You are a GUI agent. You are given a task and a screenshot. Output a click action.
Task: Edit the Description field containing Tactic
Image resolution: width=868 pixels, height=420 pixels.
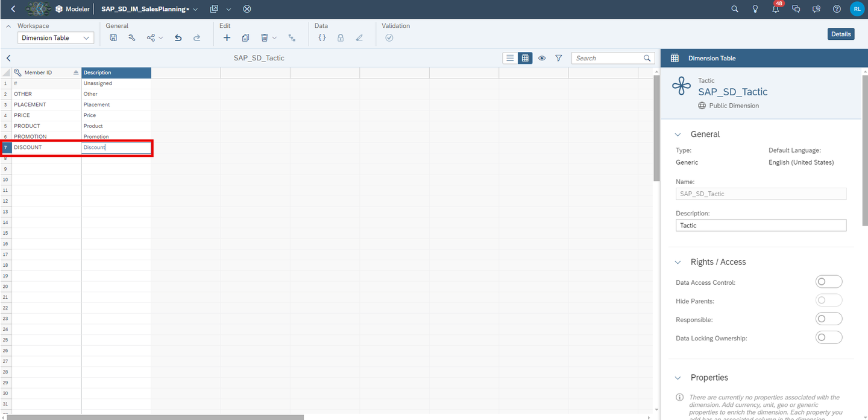[761, 225]
